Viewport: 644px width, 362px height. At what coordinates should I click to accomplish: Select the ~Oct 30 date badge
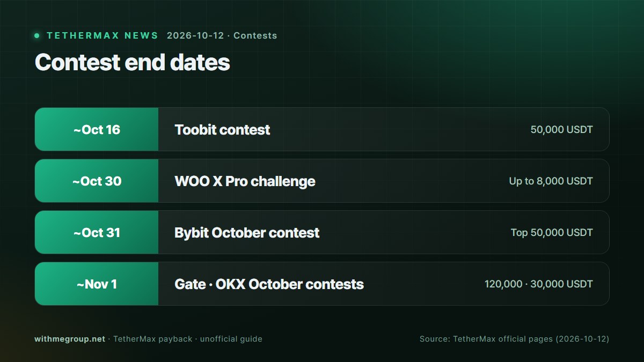click(97, 181)
